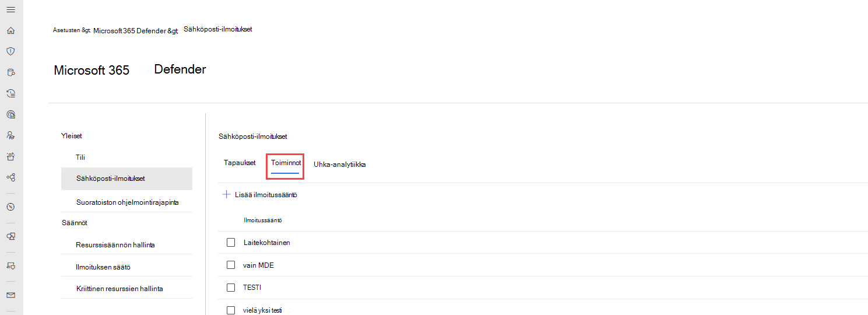Open the TESTI rule name
The height and width of the screenshot is (315, 868).
252,288
